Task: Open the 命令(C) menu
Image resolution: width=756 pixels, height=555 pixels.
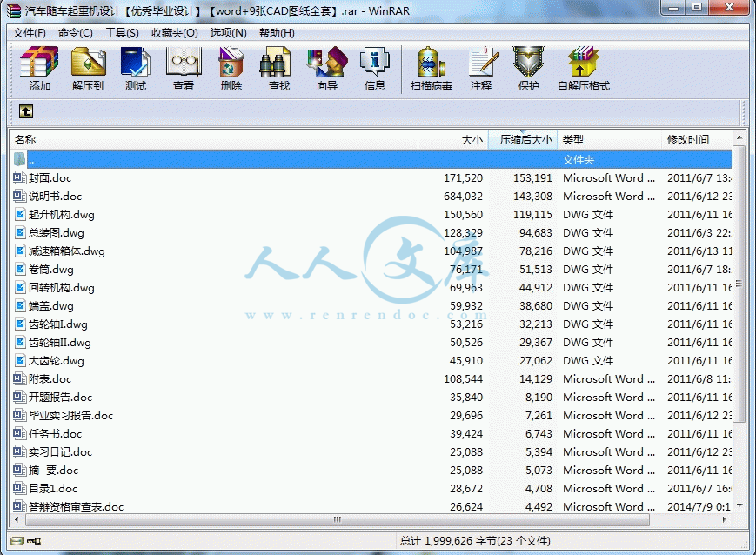Action: click(75, 33)
